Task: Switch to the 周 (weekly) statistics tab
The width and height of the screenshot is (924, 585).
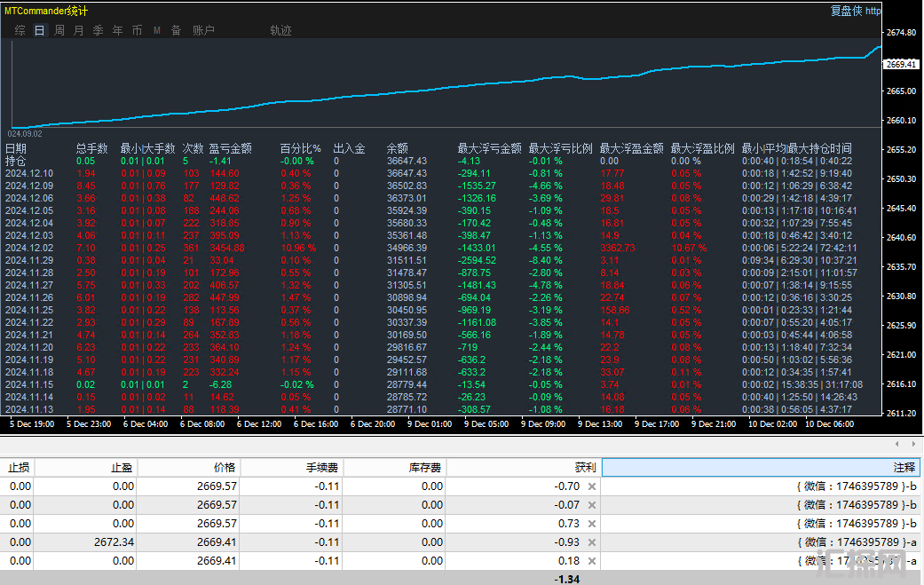Action: (59, 30)
